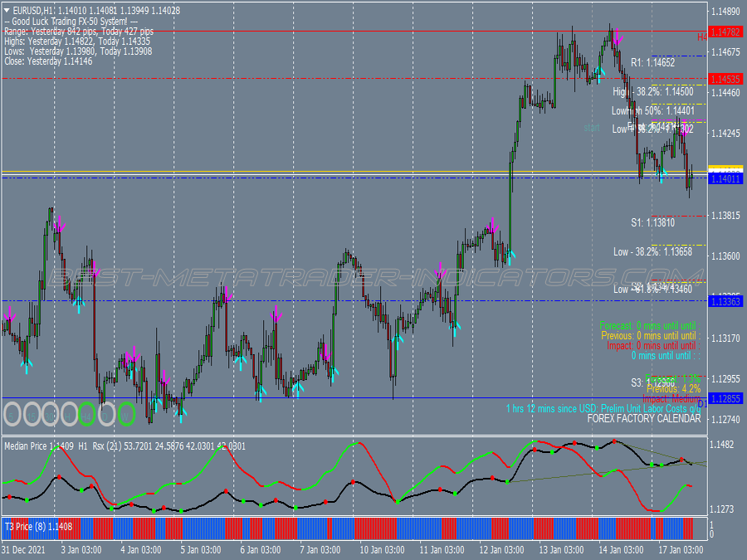
Task: Click the 'High - 38.2%: 1.14500' label
Action: [x=652, y=92]
